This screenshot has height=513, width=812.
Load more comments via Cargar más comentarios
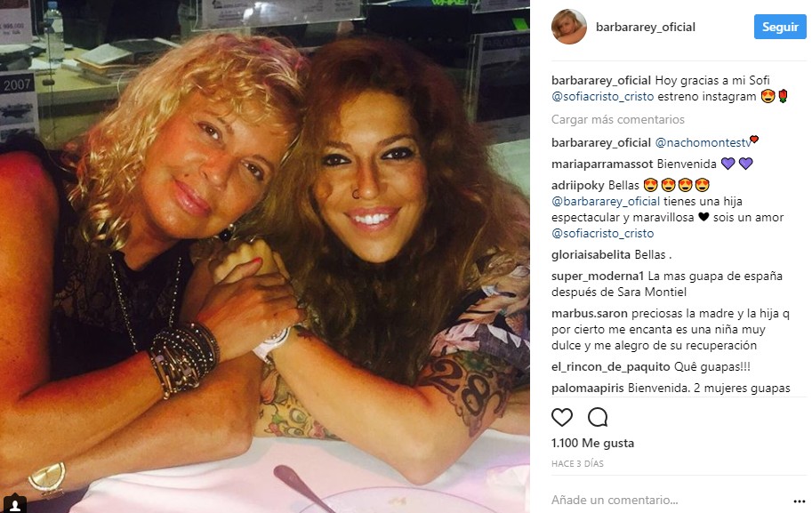618,119
